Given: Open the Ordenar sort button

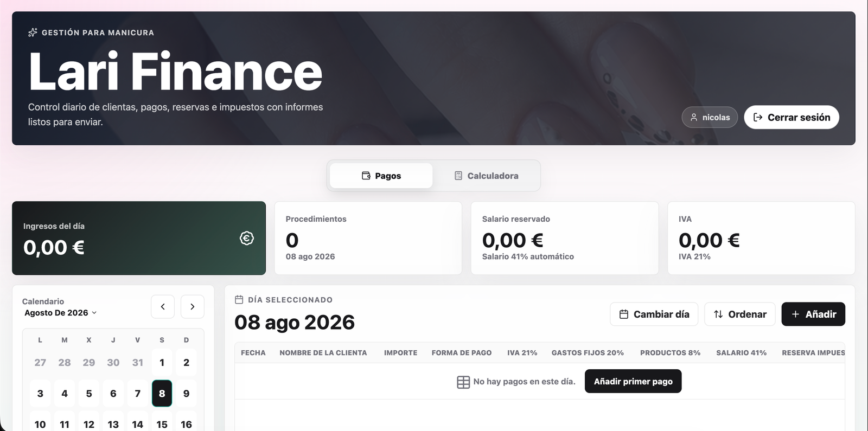Looking at the screenshot, I should tap(740, 314).
